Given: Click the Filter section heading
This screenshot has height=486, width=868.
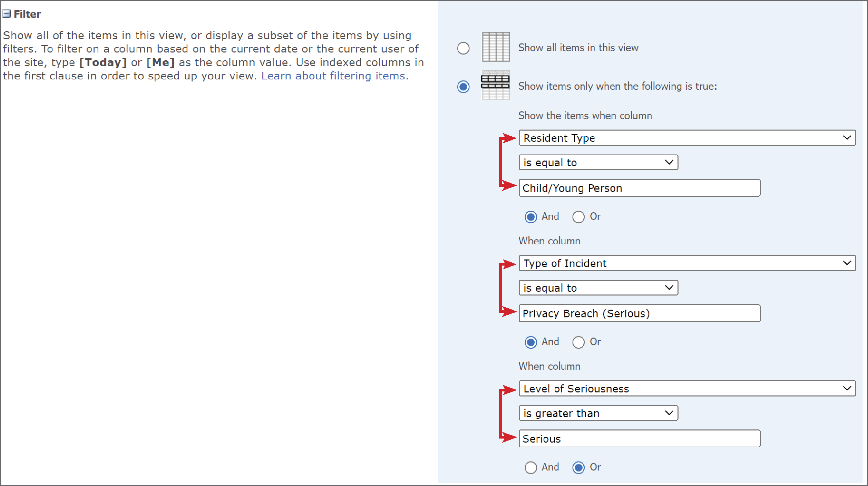Looking at the screenshot, I should coord(27,14).
